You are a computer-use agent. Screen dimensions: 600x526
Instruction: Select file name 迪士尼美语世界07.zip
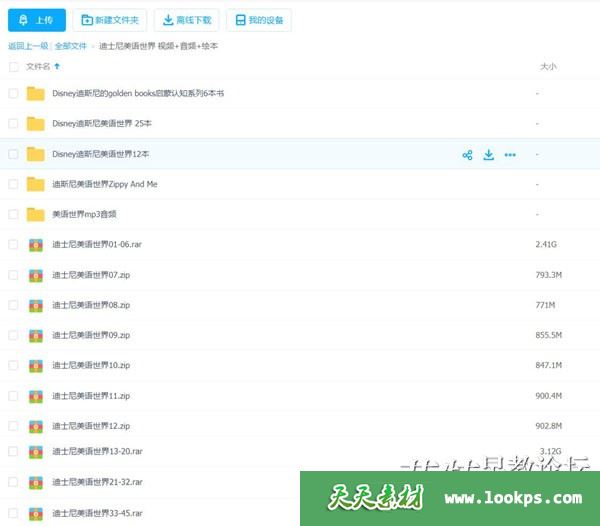(x=91, y=275)
